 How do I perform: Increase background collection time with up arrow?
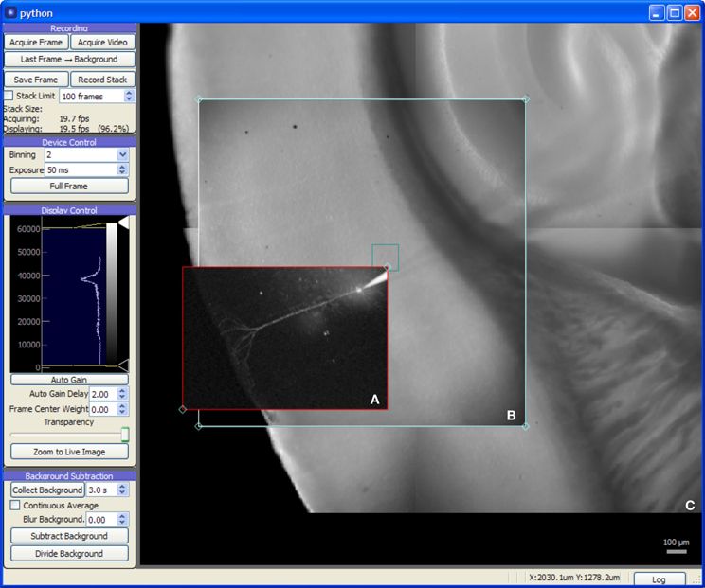122,487
